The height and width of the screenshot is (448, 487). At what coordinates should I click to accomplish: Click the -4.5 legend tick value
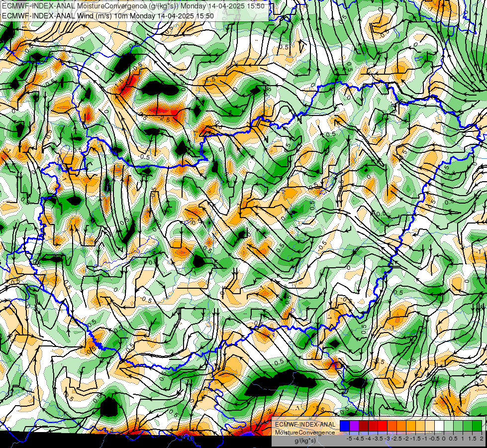tap(359, 439)
